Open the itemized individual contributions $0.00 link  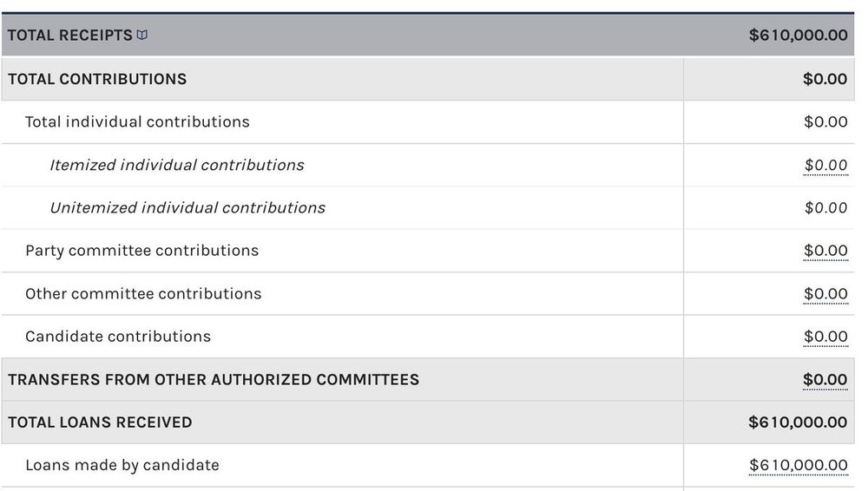[x=825, y=165]
